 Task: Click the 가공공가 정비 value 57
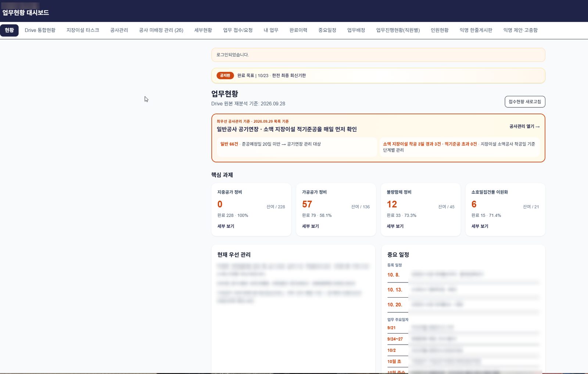307,204
